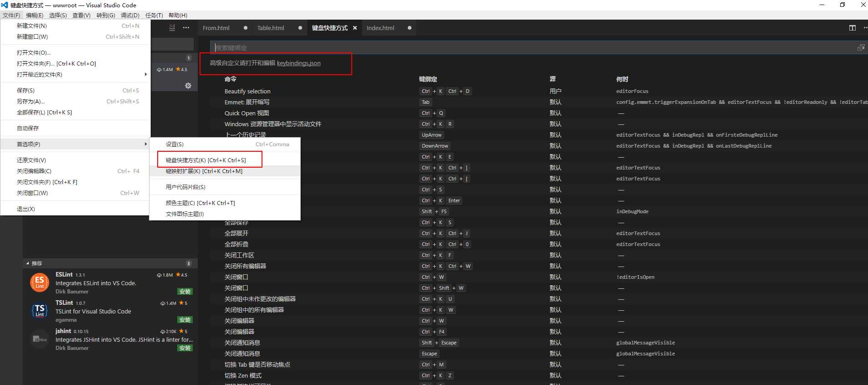Open the 选择(S) menu
Viewport: 868px width, 385px height.
coord(58,15)
